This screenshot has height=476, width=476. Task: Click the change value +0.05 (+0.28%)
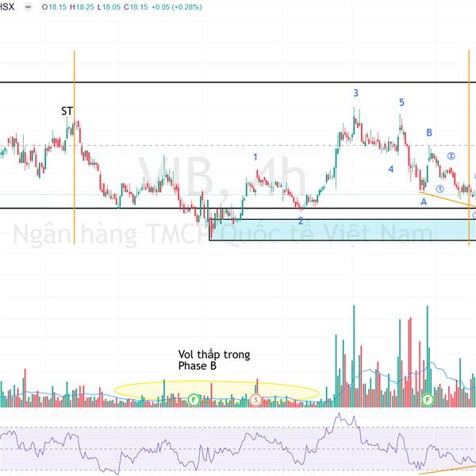pos(177,7)
